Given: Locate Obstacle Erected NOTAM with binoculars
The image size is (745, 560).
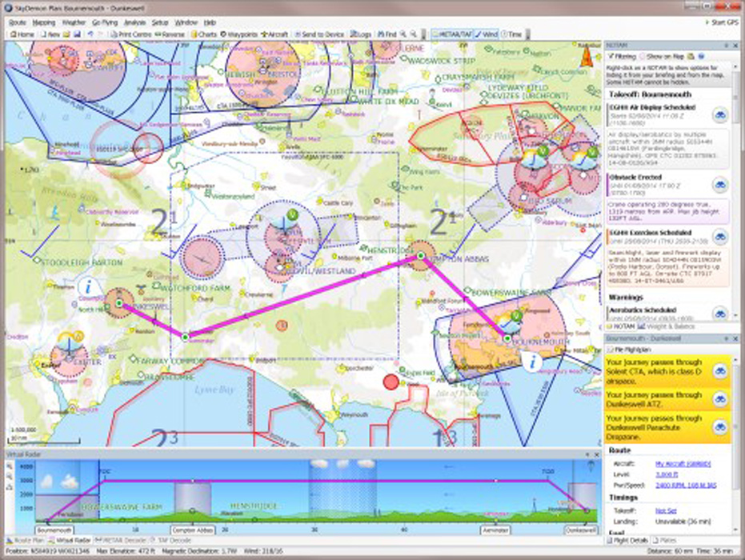Looking at the screenshot, I should pyautogui.click(x=720, y=185).
